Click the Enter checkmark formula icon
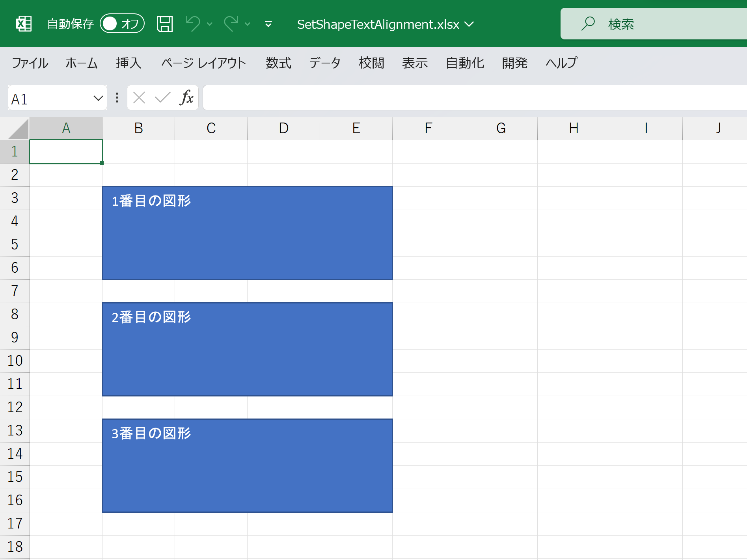The image size is (747, 560). pyautogui.click(x=162, y=97)
